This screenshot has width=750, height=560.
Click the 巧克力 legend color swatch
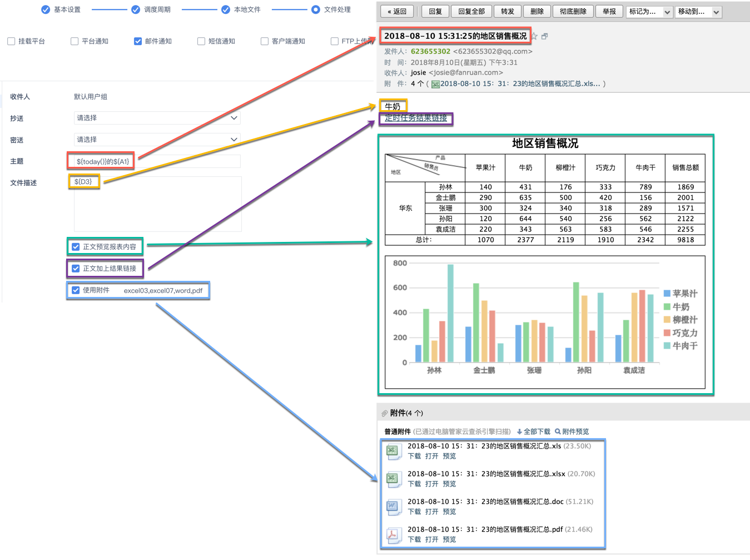click(667, 333)
